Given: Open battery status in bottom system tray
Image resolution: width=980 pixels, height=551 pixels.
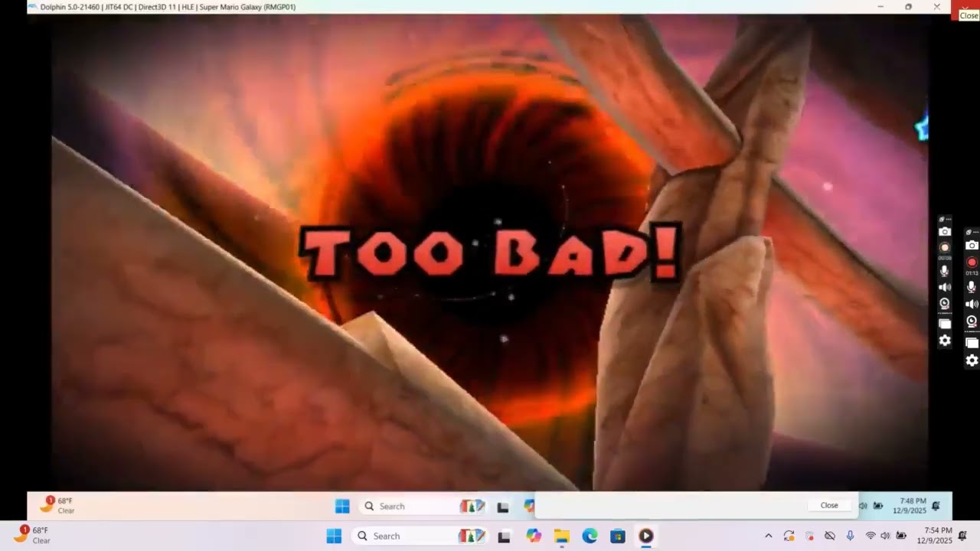Looking at the screenshot, I should pos(902,536).
